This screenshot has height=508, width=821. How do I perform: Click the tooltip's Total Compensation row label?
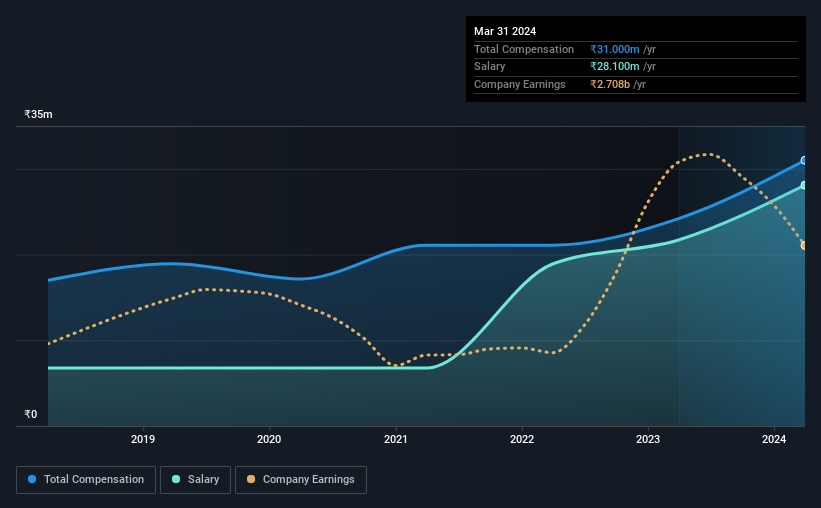click(524, 49)
